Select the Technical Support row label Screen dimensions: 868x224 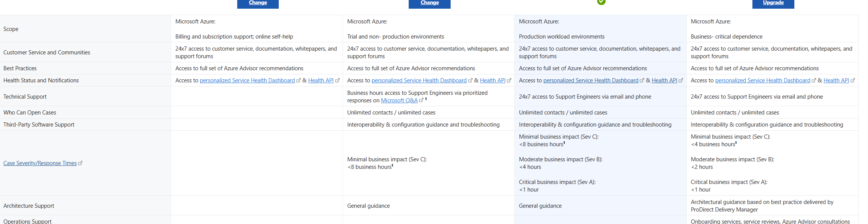[x=25, y=97]
